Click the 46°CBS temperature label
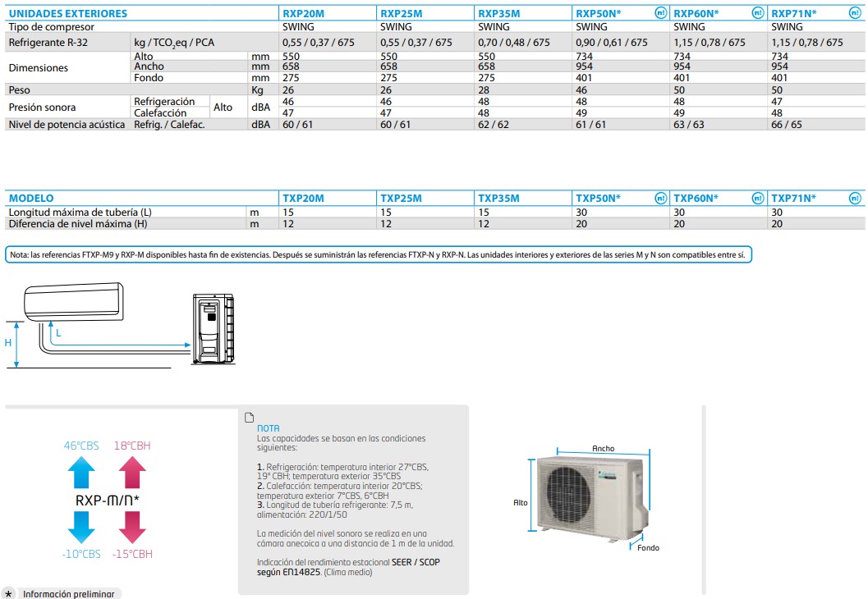This screenshot has width=868, height=599. click(81, 446)
